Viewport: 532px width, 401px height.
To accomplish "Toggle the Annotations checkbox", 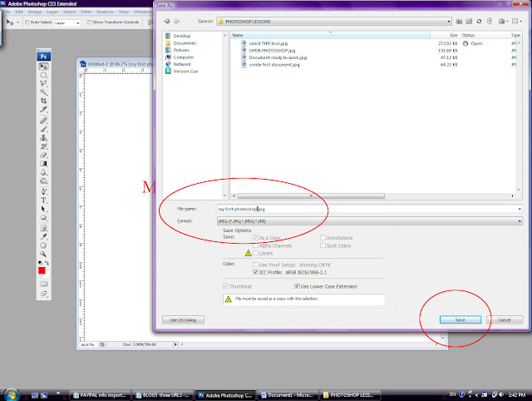I will click(x=323, y=238).
